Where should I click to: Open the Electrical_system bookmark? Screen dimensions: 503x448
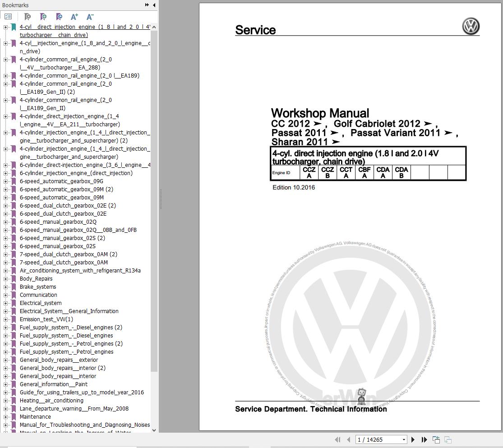[x=41, y=303]
